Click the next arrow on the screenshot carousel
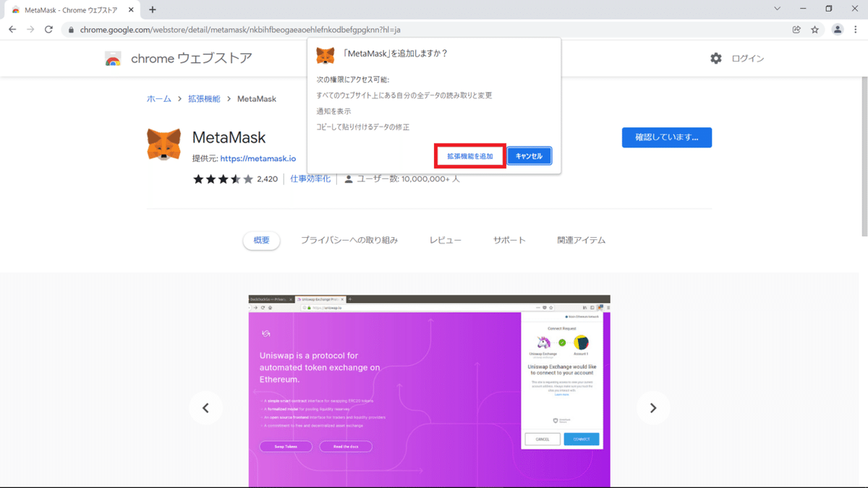868x488 pixels. (653, 408)
